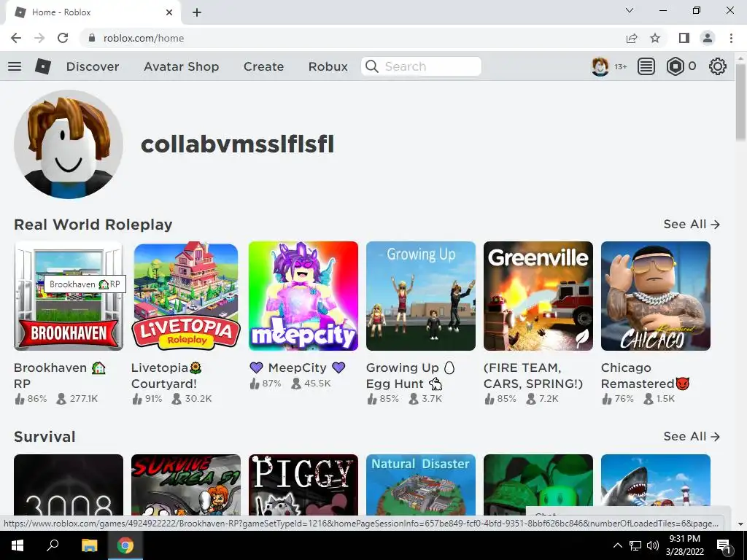Open the Robux balance icon
Image resolution: width=747 pixels, height=560 pixels.
pos(675,66)
